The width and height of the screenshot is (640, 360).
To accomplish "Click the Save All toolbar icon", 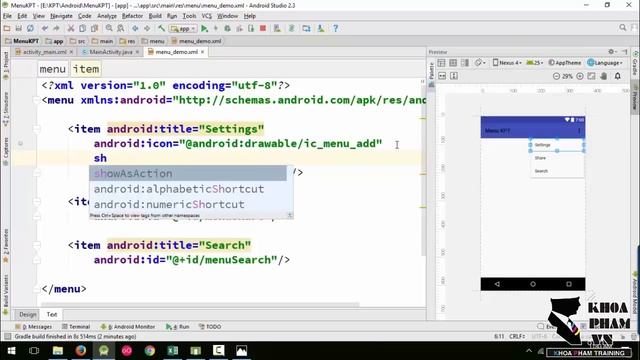I will click(x=18, y=28).
